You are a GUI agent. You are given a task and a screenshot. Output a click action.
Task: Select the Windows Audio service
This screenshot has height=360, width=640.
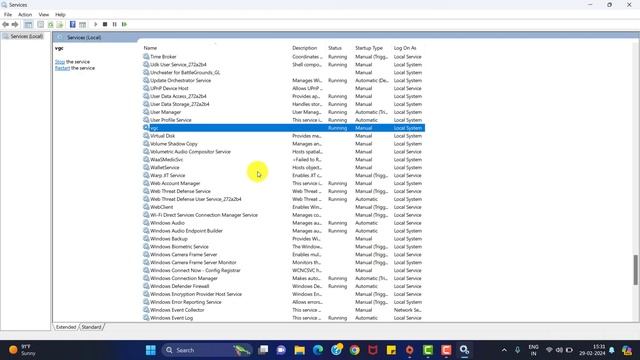coord(284,223)
